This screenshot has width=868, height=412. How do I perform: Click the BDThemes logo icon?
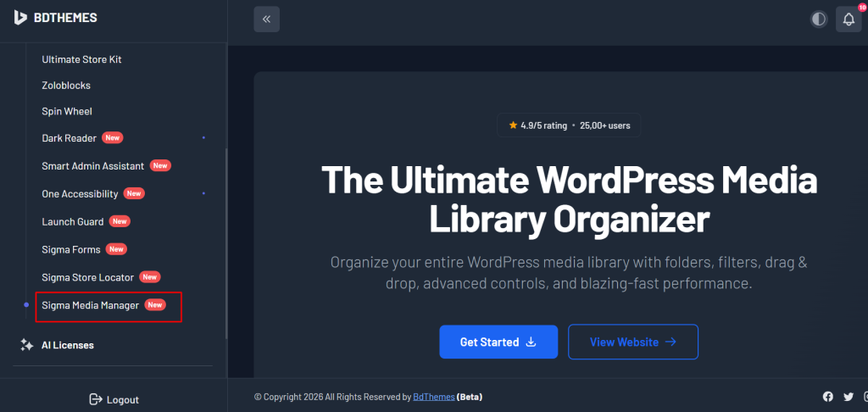tap(20, 18)
